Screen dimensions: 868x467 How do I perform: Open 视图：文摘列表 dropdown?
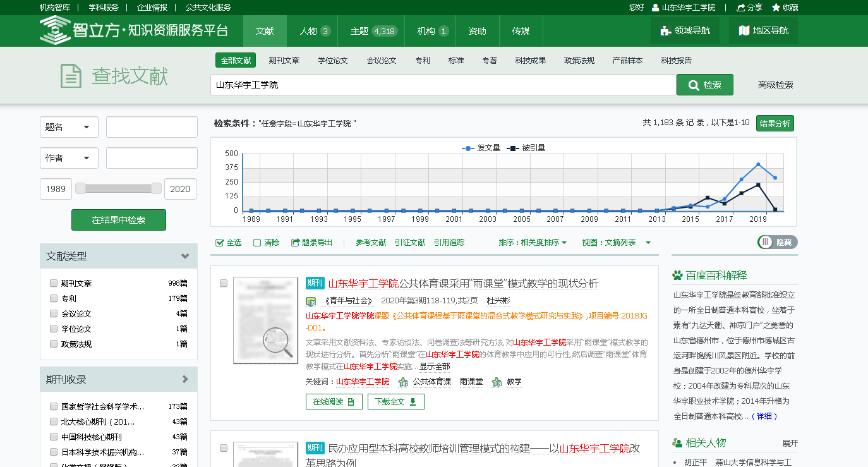point(617,243)
